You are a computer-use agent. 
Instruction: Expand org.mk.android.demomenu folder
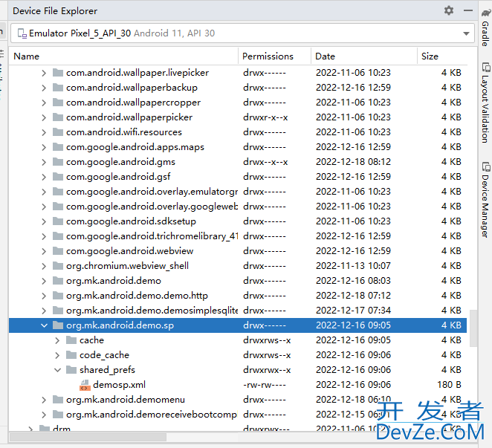[44, 400]
